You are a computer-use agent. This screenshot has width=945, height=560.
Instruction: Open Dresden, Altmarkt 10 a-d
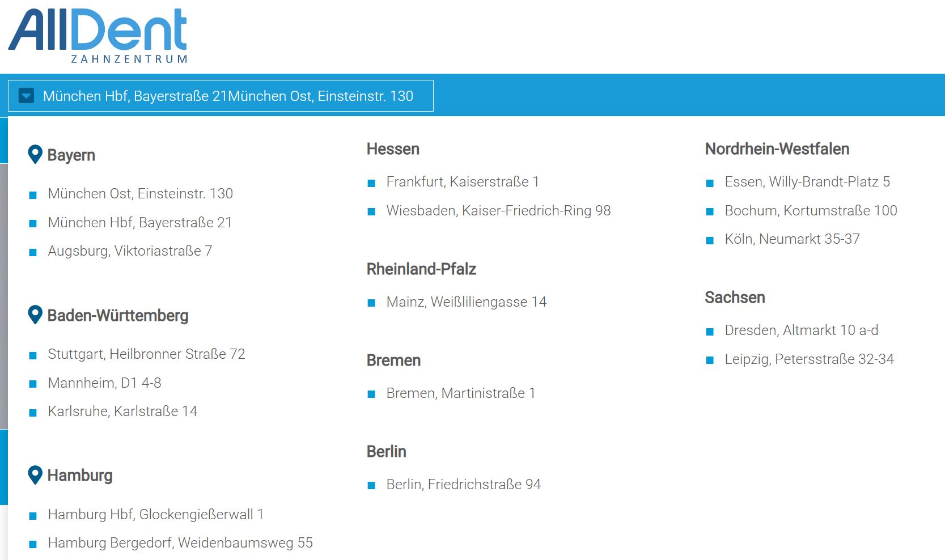pos(801,330)
